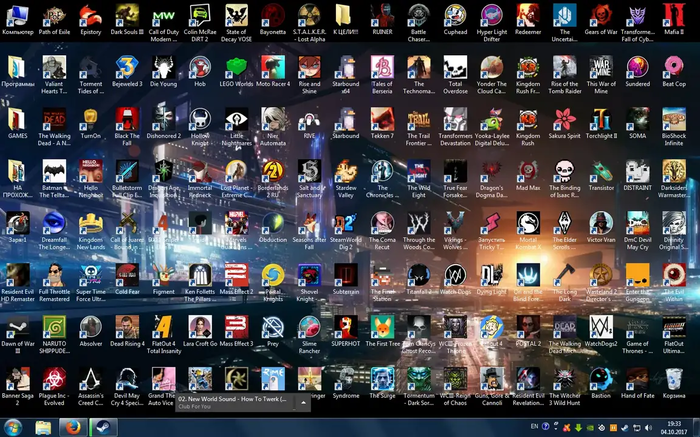Click the taskbar clock showing 19:33
Screen dimensions: 700x437
pyautogui.click(x=672, y=427)
